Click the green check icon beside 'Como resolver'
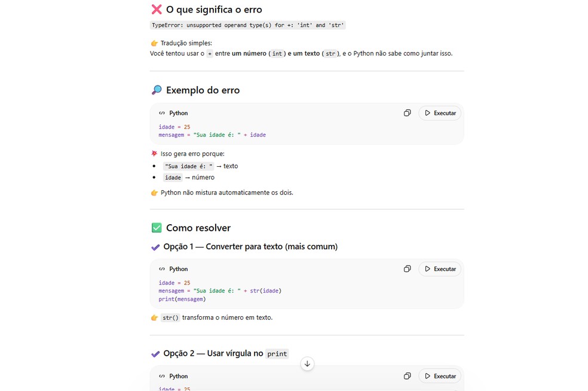Image resolution: width=588 pixels, height=391 pixels. click(x=155, y=227)
